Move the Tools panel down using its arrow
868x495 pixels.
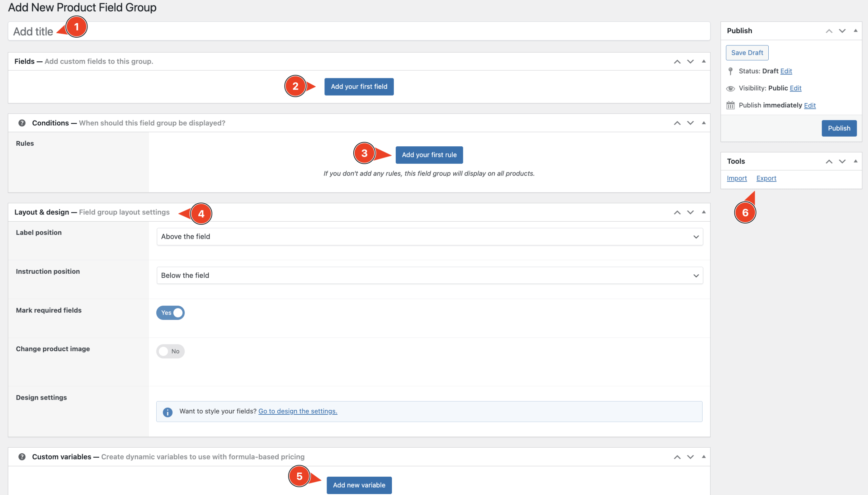(842, 161)
